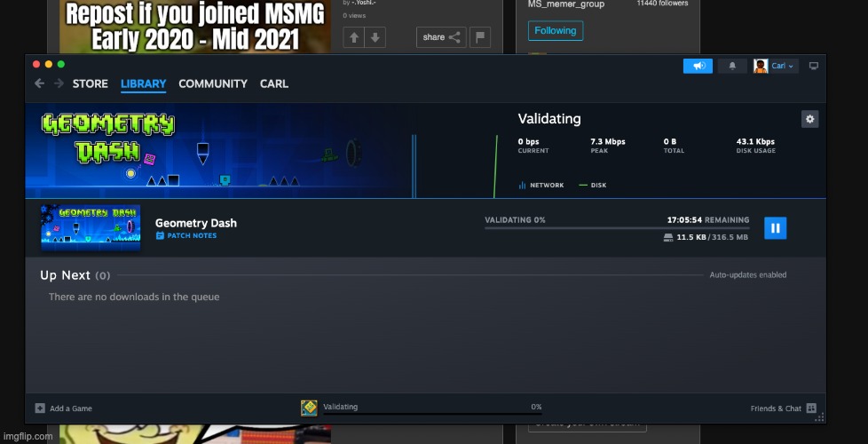Maximize Steam with the green button
This screenshot has width=868, height=444.
(61, 64)
